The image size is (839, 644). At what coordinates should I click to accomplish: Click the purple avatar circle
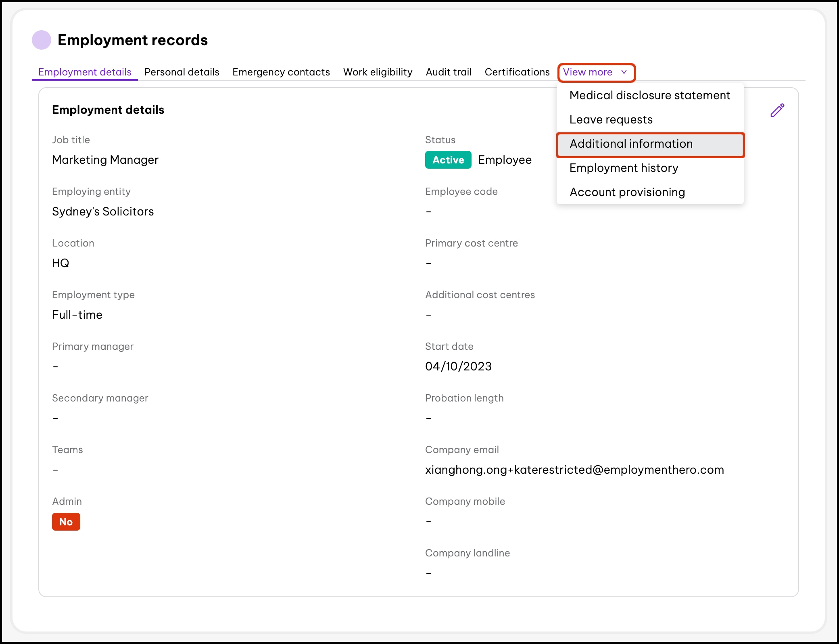pos(42,40)
